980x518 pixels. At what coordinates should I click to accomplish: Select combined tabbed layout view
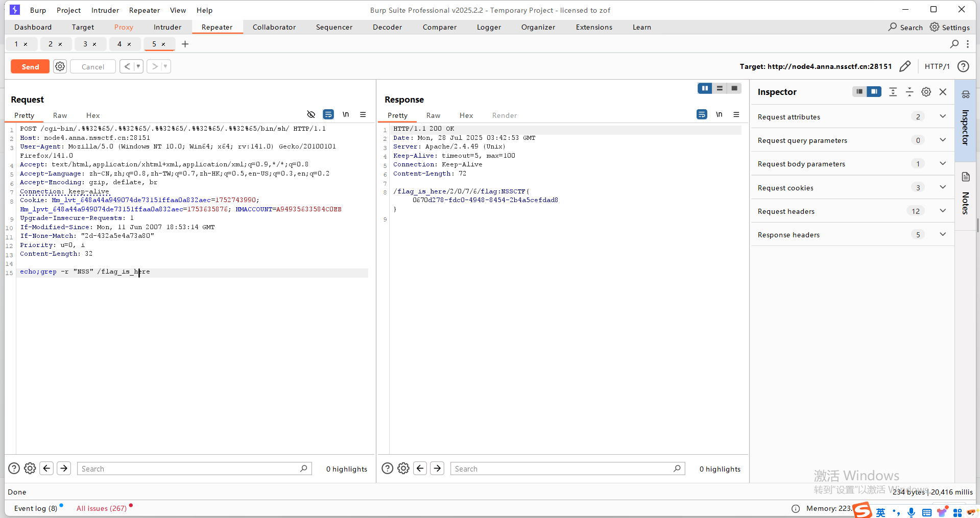click(x=734, y=88)
